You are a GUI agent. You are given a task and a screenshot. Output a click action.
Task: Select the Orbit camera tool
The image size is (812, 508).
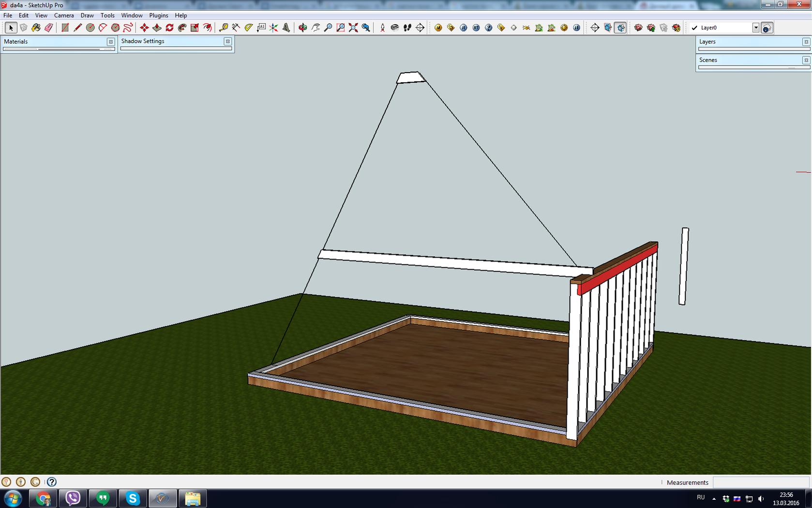coord(303,28)
